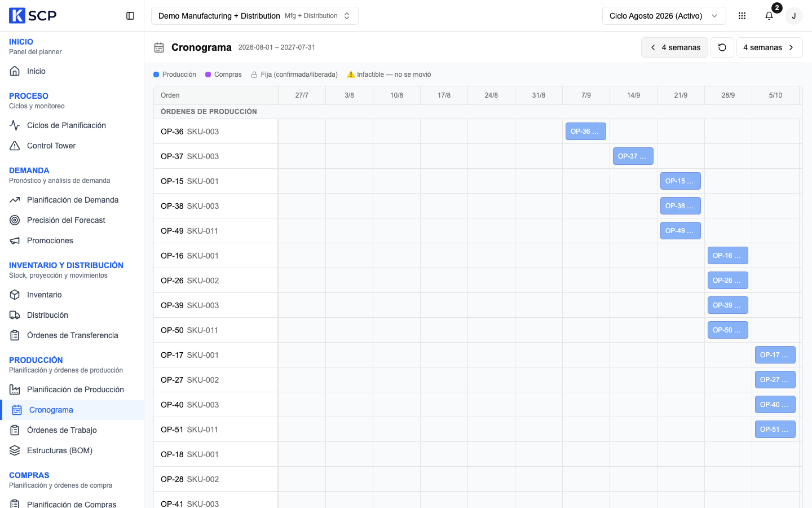This screenshot has width=812, height=508.
Task: Open the apps grid icon
Action: [x=742, y=16]
